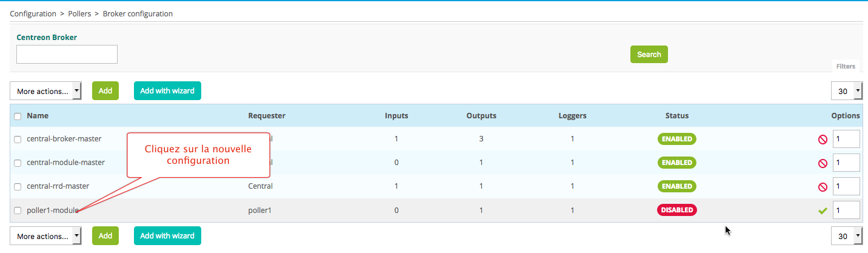868x253 pixels.
Task: Disable central-module-master using its red icon
Action: point(823,163)
